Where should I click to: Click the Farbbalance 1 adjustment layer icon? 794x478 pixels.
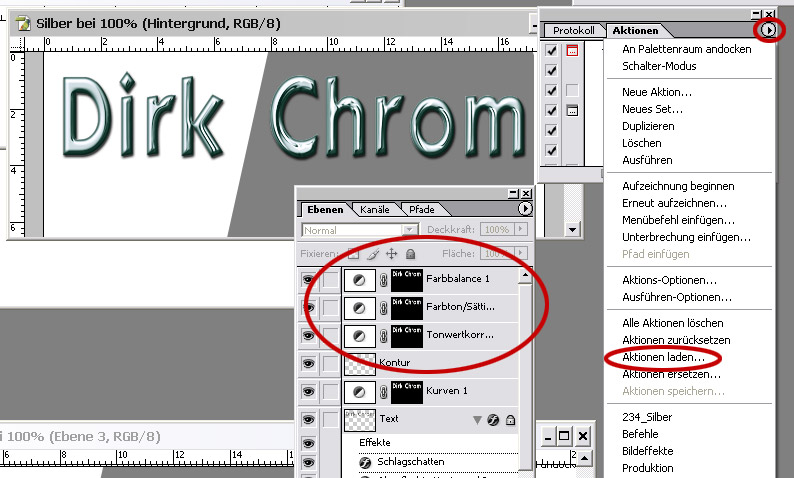pos(359,280)
